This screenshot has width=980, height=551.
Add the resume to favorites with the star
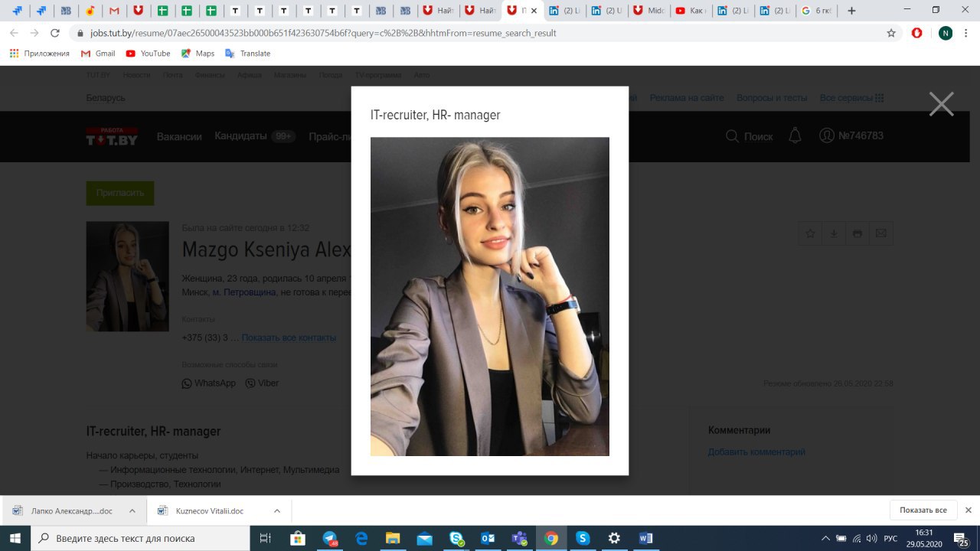coord(810,233)
